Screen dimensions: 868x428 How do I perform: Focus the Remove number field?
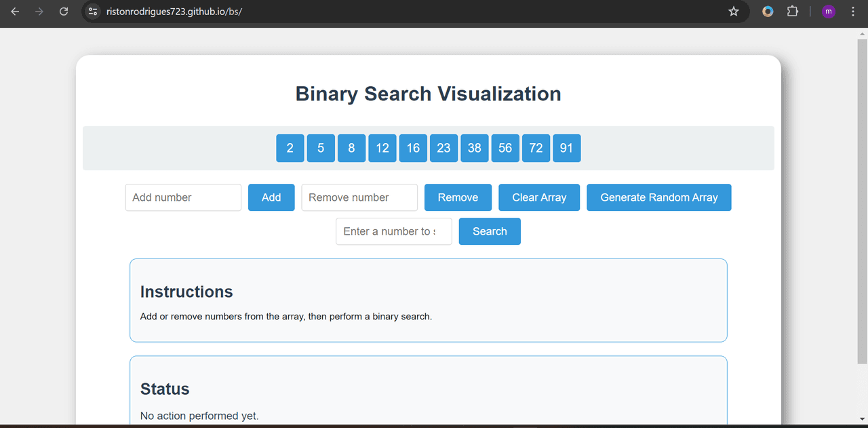[359, 197]
